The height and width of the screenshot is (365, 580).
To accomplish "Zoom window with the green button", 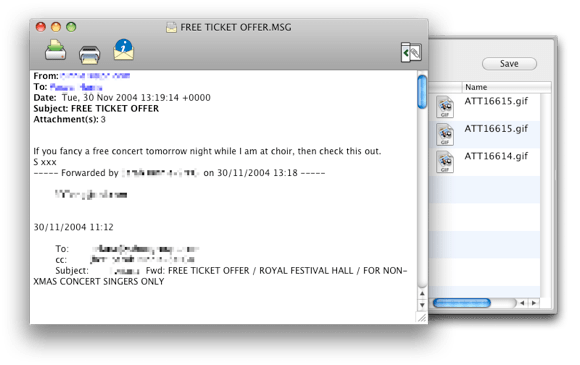I will tap(71, 27).
